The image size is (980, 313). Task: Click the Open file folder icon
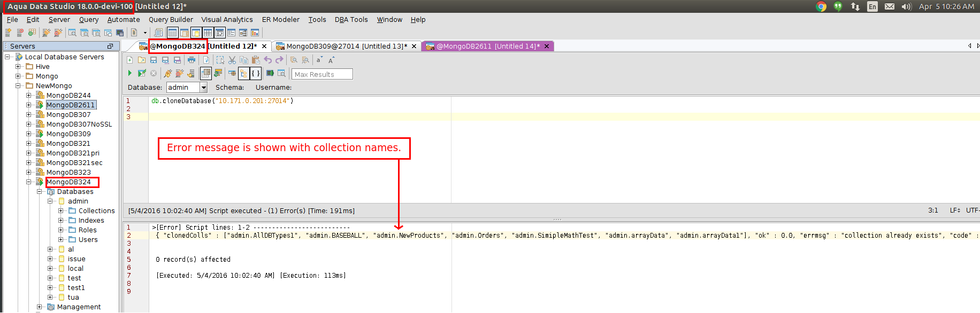tap(142, 60)
